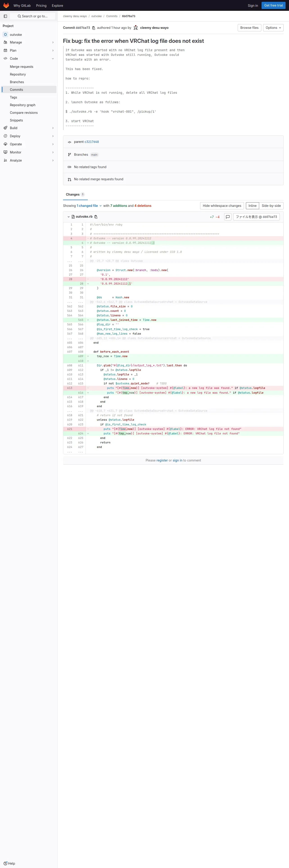
Task: Click the Plan calendar icon
Action: click(x=5, y=50)
